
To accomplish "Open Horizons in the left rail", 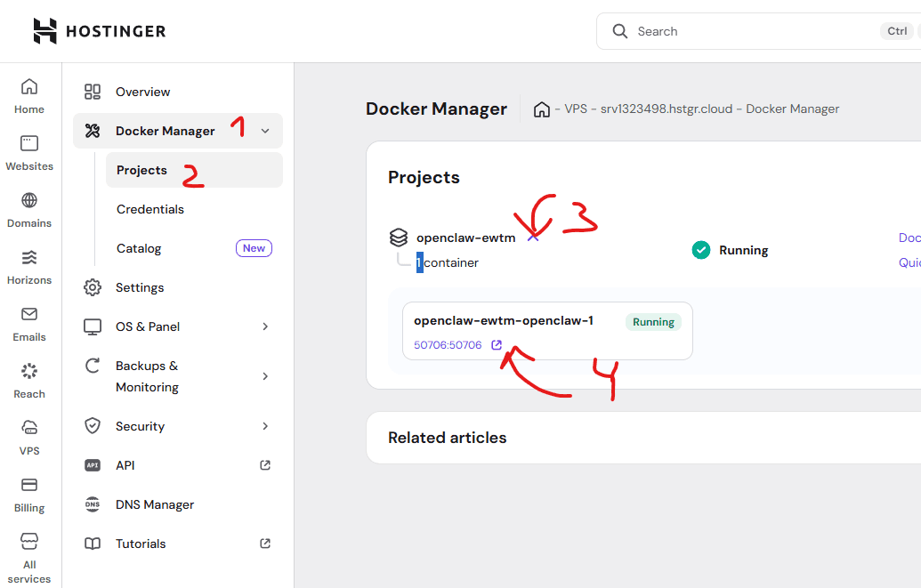I will pos(29,267).
